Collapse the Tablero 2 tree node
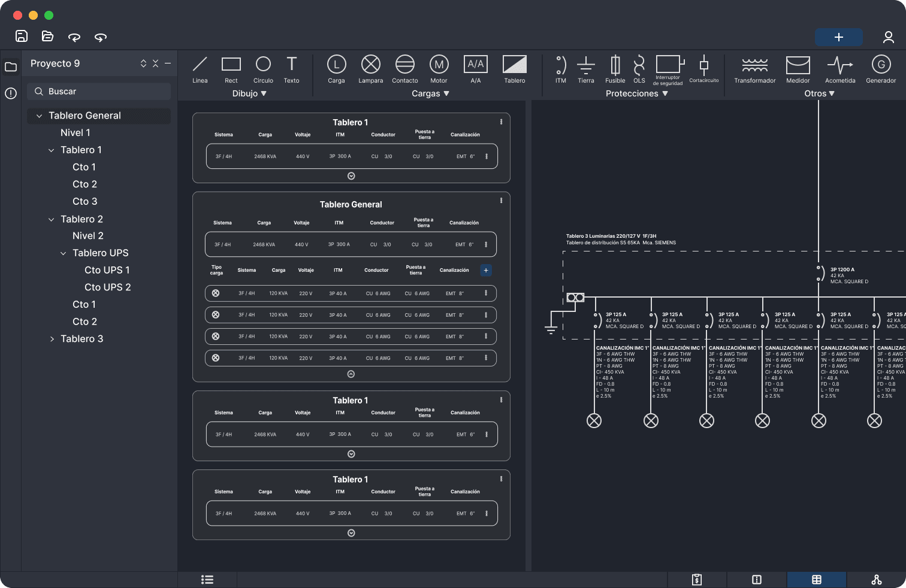Image resolution: width=906 pixels, height=588 pixels. 52,220
